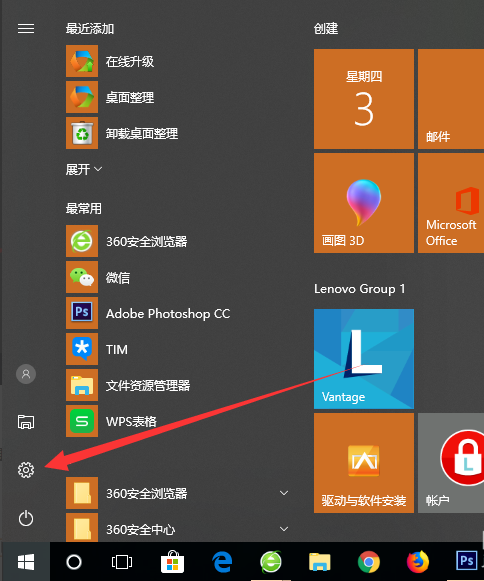Click the Power icon in sidebar
The width and height of the screenshot is (484, 581).
click(x=26, y=518)
